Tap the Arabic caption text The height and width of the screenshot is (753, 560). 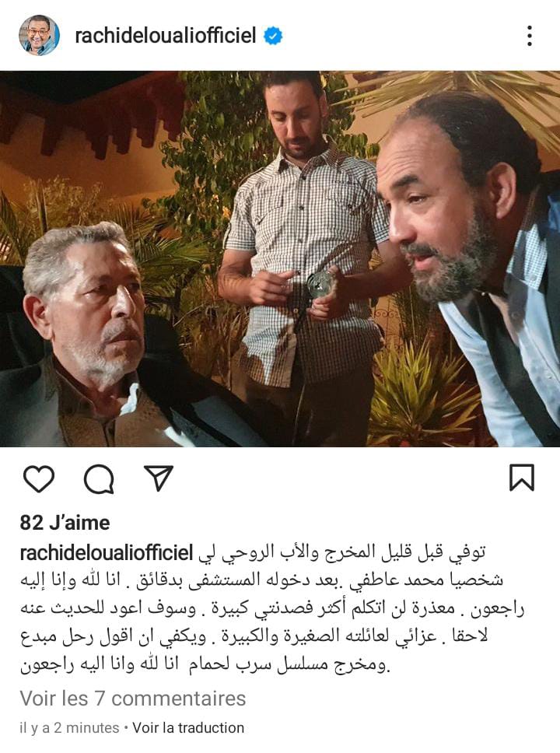coord(272,608)
